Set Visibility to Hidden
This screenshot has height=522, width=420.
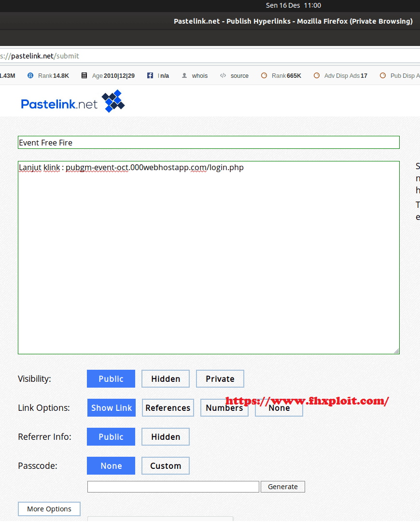point(166,379)
